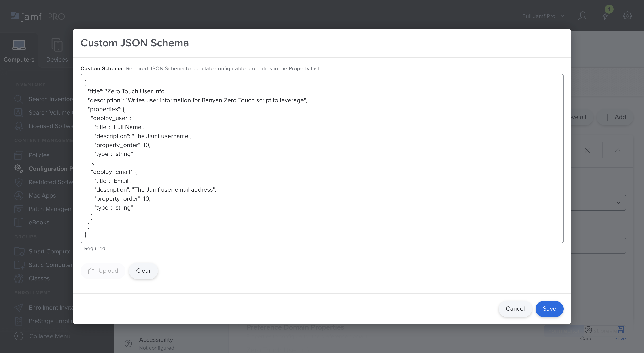
Task: Click the Policies sidebar icon
Action: point(19,155)
